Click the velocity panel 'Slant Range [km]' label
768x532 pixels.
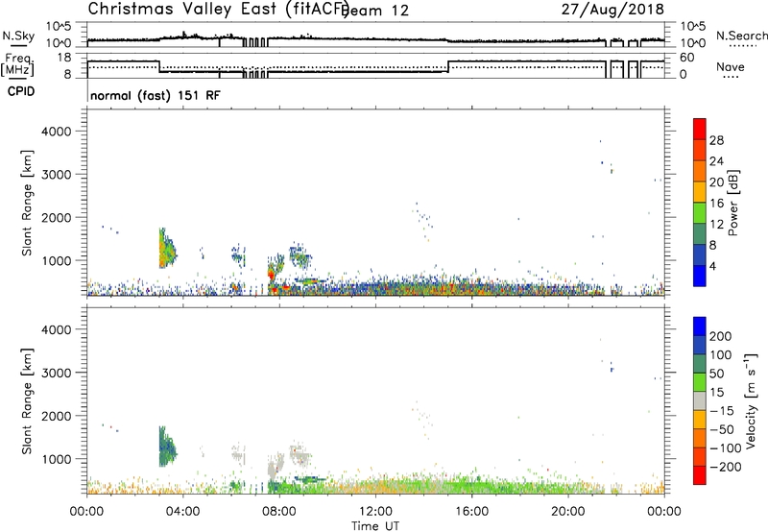(x=27, y=401)
